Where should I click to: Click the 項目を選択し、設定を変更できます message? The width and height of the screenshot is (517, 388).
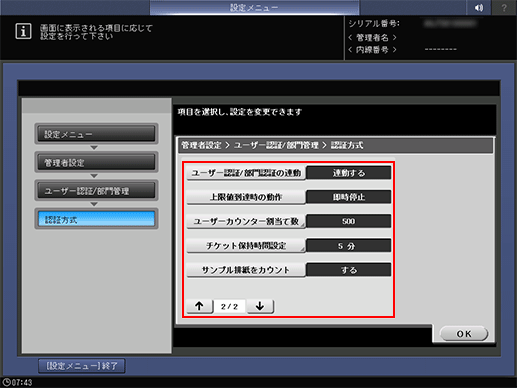(x=240, y=112)
